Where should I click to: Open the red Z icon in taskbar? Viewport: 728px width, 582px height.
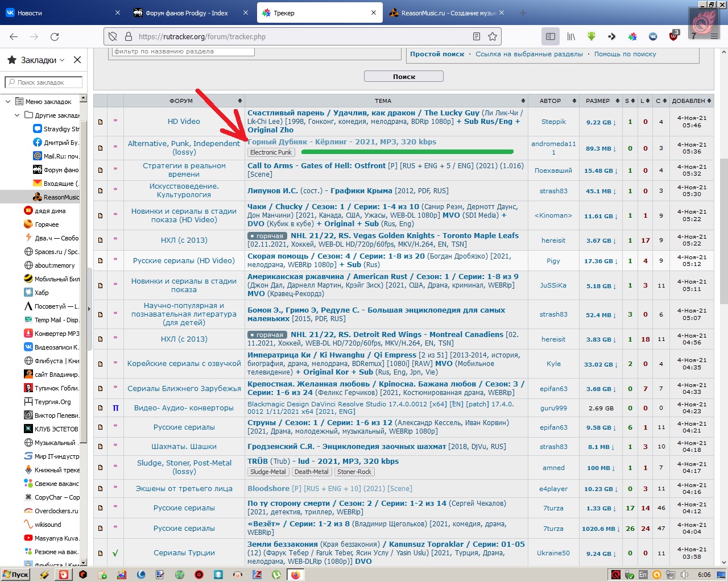pyautogui.click(x=257, y=575)
